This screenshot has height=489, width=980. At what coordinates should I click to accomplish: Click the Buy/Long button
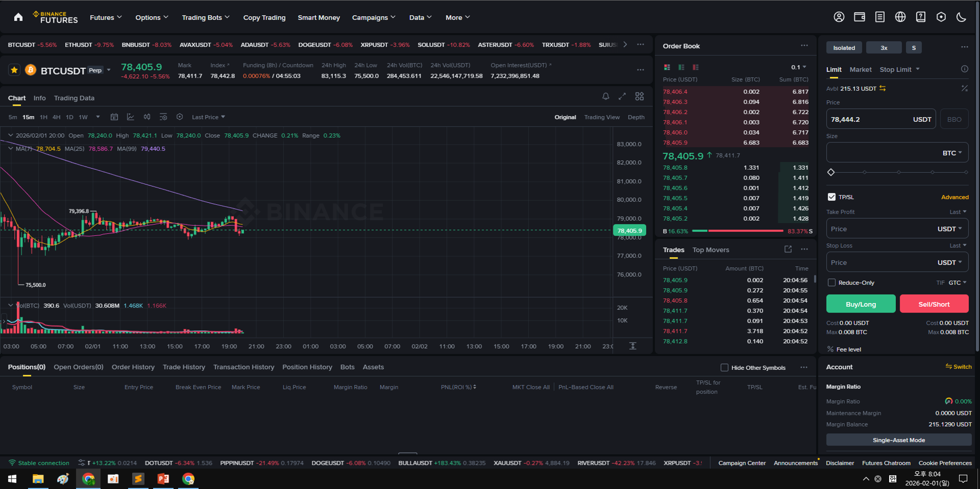coord(861,304)
